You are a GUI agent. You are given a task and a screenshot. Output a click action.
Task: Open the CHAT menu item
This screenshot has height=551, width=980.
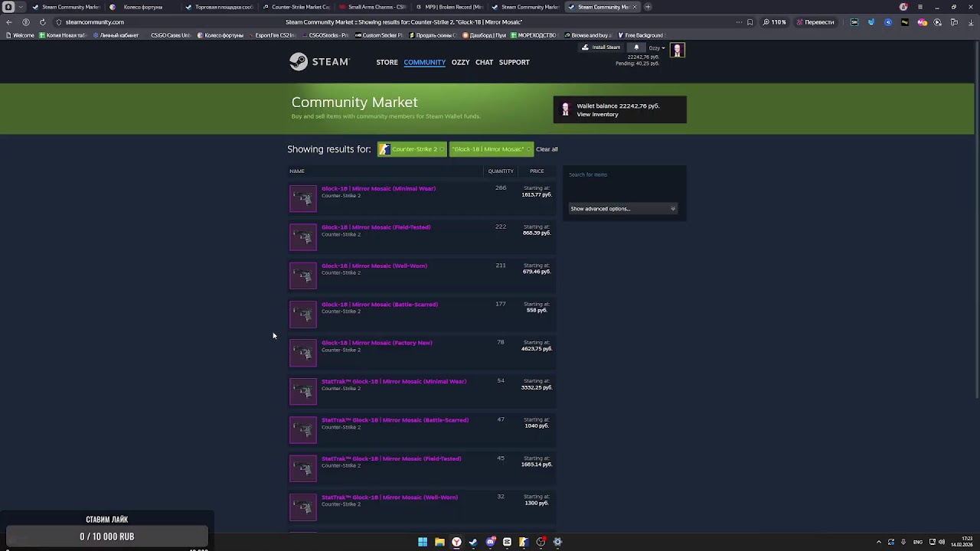click(x=484, y=62)
